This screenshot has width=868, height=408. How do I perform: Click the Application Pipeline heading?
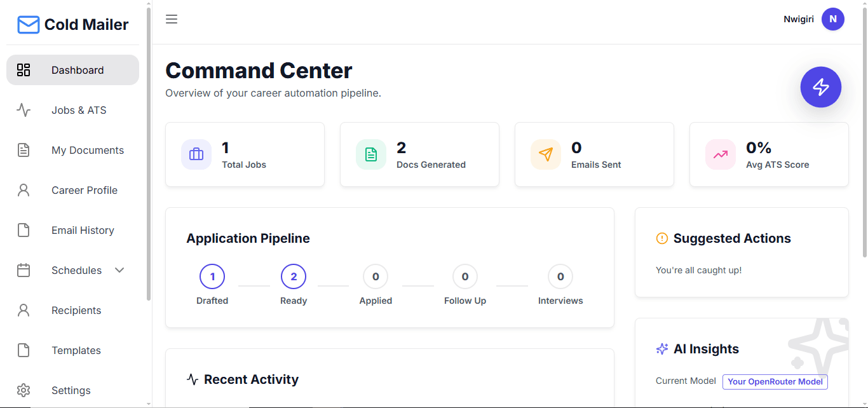[x=248, y=238]
